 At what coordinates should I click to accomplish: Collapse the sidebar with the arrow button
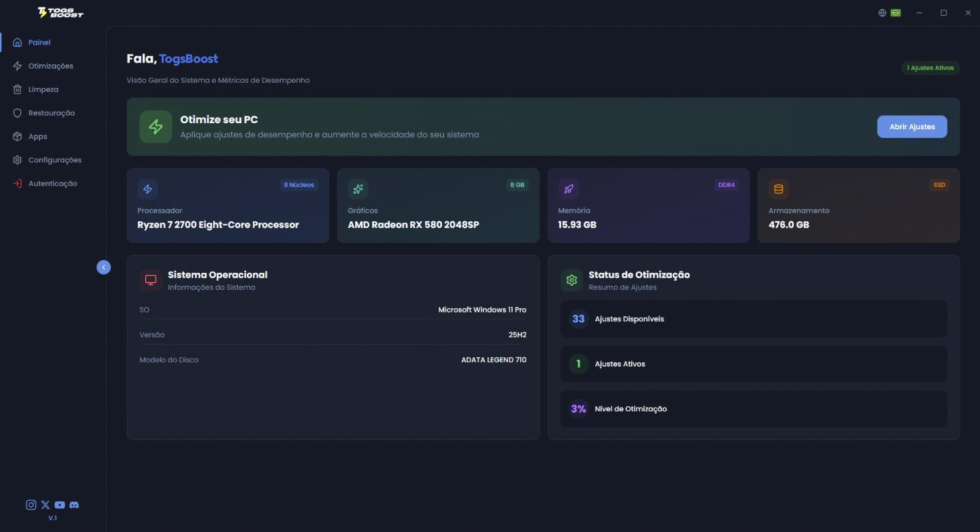104,267
